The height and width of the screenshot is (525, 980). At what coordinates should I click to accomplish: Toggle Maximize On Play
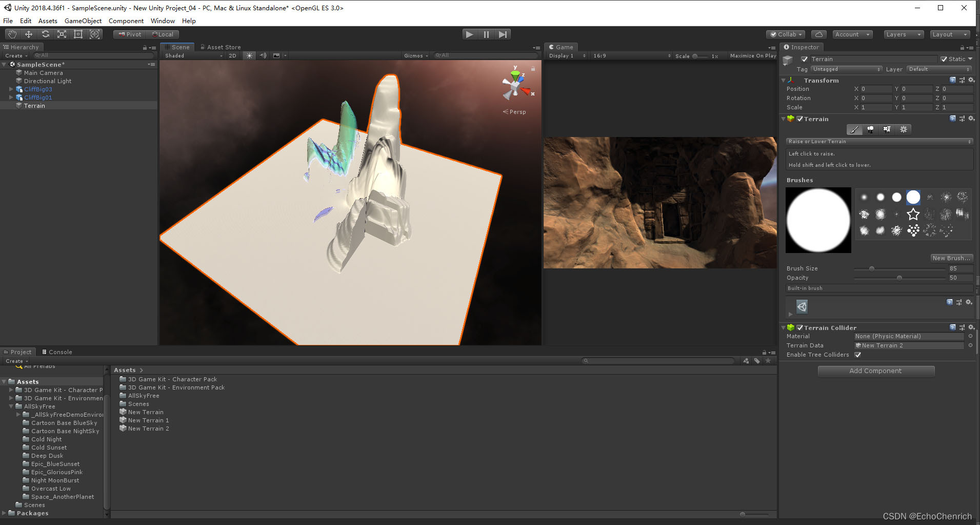[x=753, y=55]
